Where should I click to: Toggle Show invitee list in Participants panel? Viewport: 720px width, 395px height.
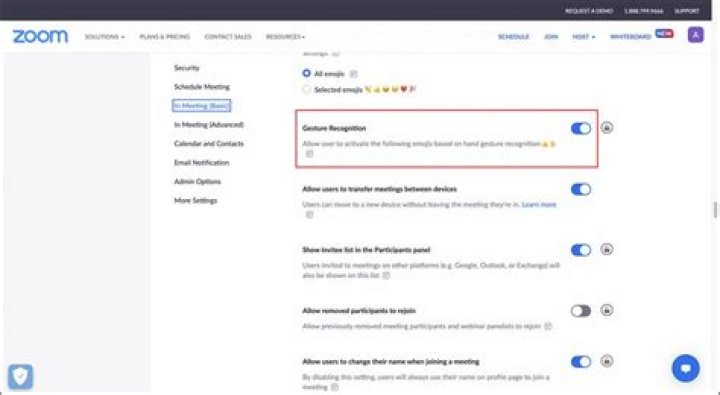pos(581,250)
